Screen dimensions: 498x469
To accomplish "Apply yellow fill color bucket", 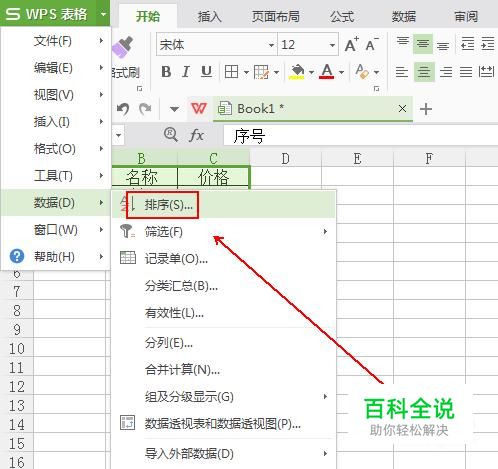I will pos(297,72).
